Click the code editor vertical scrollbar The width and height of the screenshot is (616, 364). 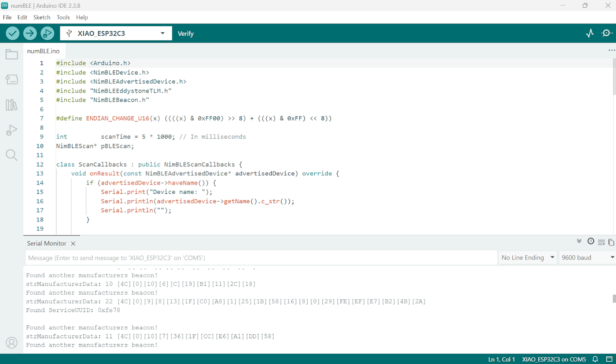point(614,77)
